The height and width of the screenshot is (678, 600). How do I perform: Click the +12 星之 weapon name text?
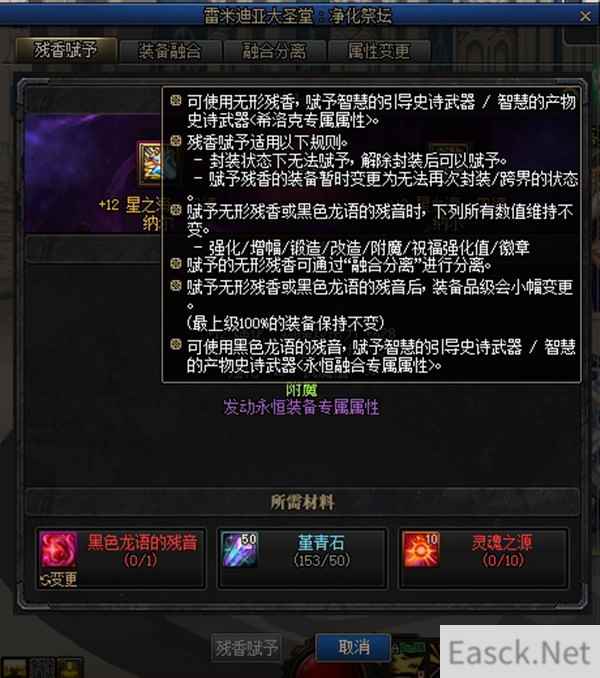[130, 205]
